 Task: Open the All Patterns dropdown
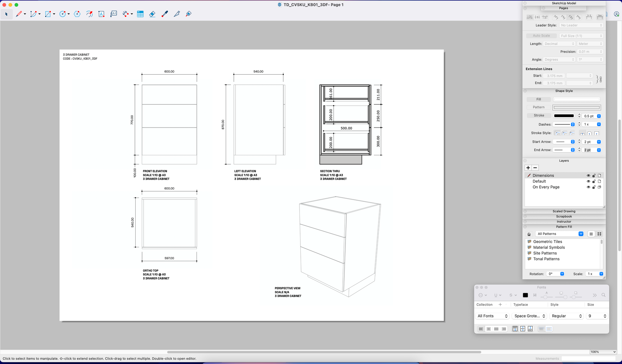click(581, 234)
